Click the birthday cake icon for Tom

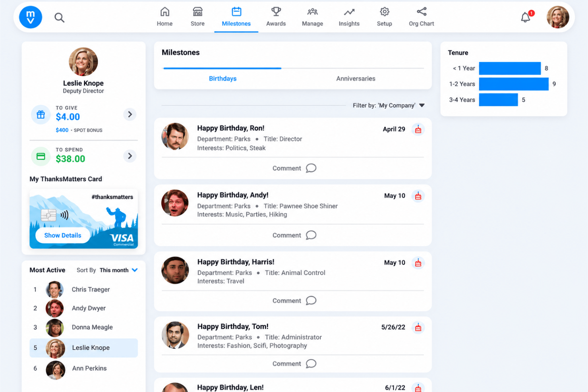click(x=418, y=328)
